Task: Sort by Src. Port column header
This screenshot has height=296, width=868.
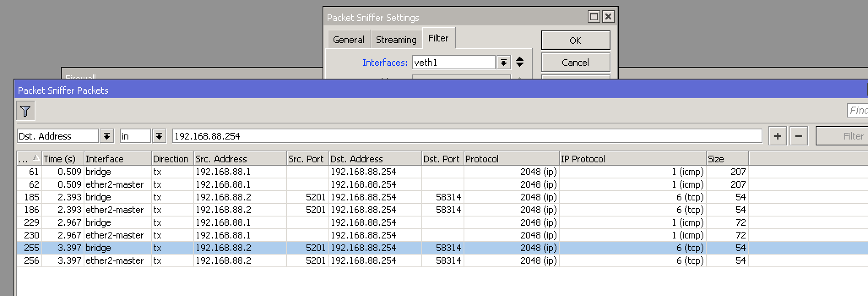Action: (x=307, y=159)
